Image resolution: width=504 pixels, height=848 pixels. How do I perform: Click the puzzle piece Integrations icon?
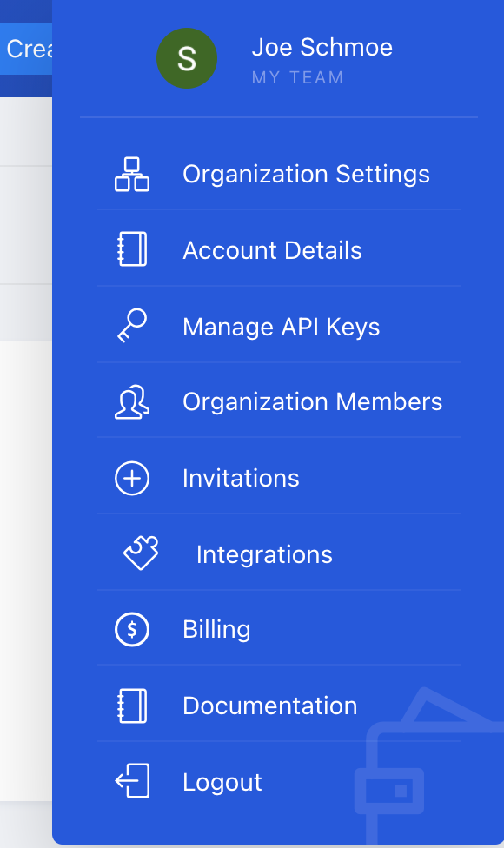click(141, 553)
